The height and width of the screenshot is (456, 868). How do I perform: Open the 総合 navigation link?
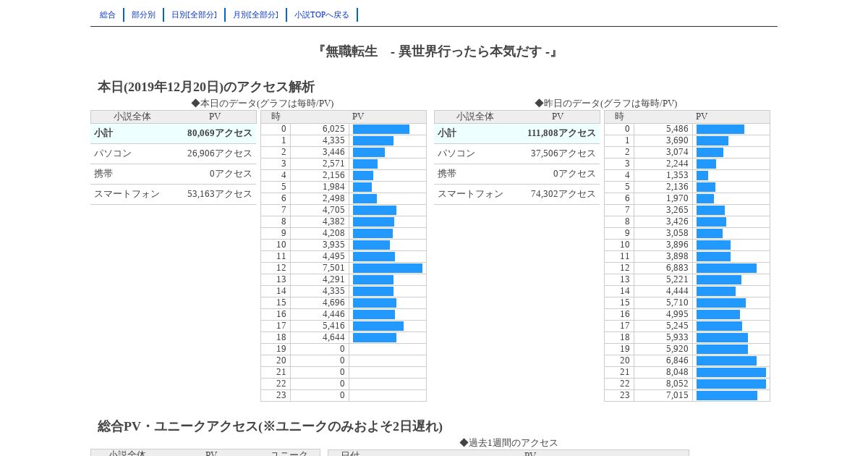click(x=108, y=14)
